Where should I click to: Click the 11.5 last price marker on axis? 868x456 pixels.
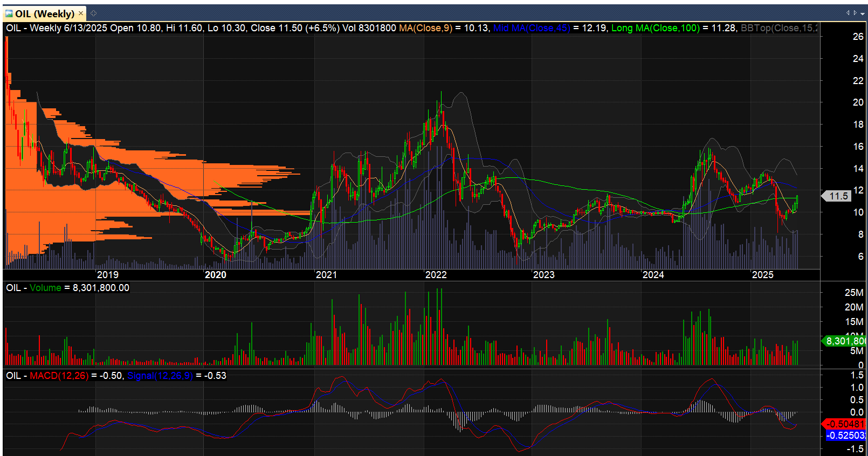click(838, 196)
